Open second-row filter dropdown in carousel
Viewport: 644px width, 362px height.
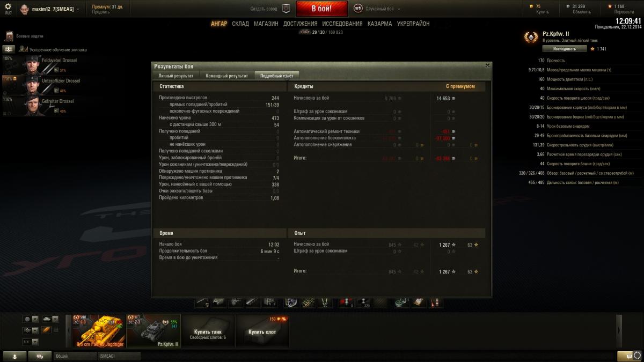30,330
